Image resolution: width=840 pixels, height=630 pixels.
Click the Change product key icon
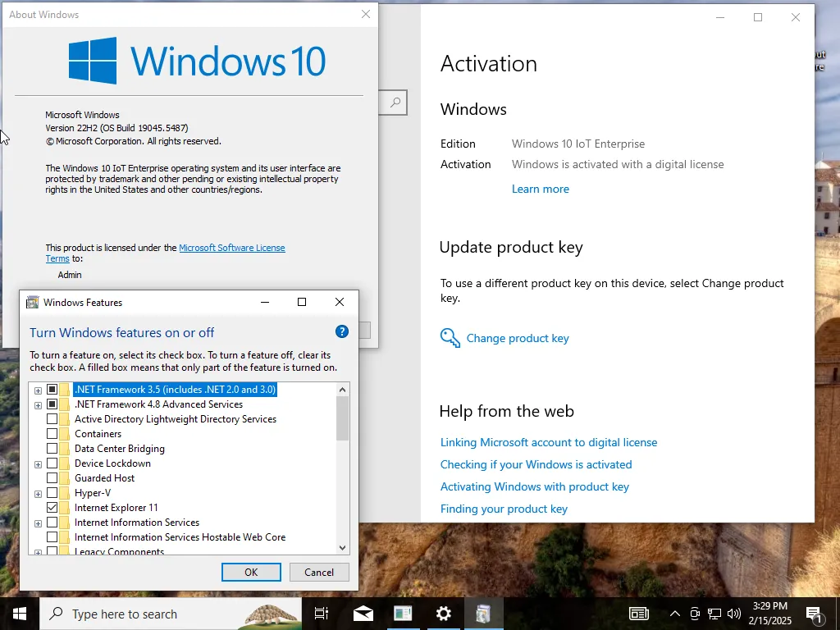pyautogui.click(x=450, y=338)
